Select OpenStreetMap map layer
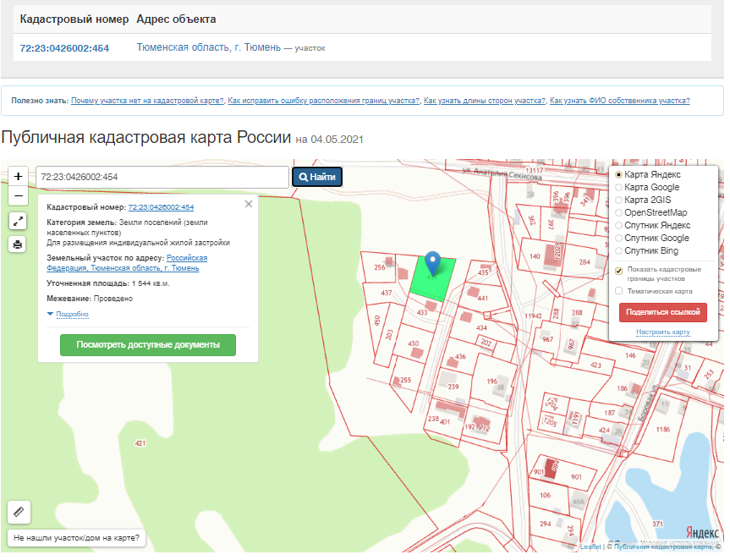 (x=618, y=212)
